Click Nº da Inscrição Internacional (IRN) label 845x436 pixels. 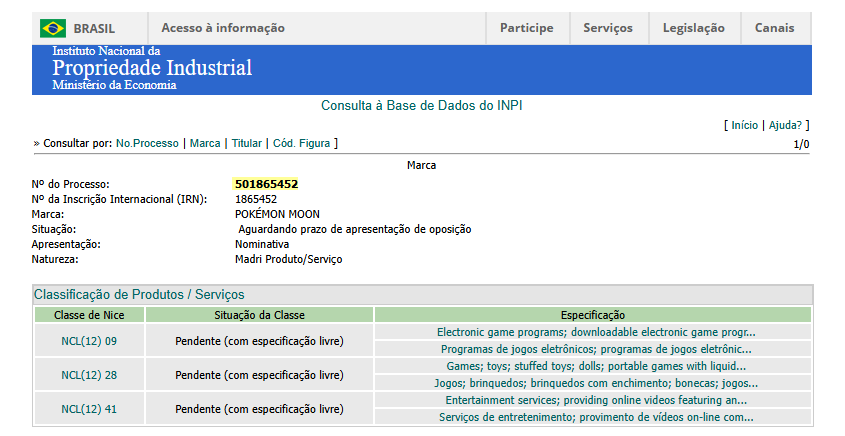pyautogui.click(x=119, y=199)
